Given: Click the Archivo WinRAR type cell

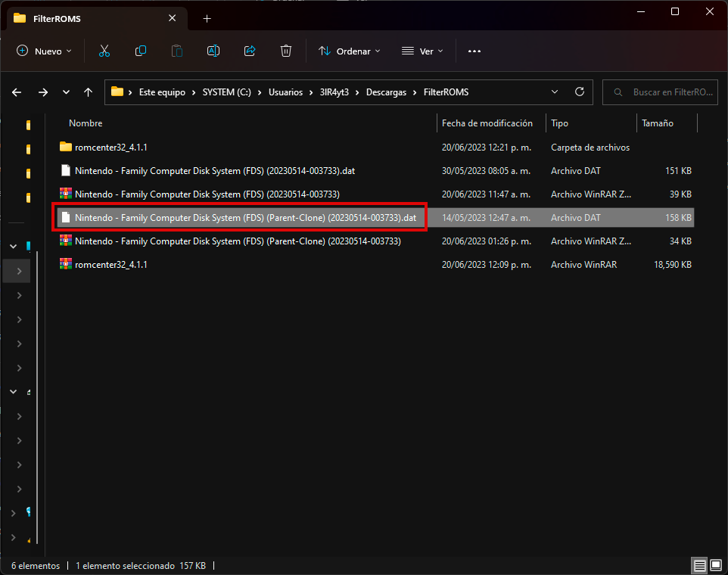Looking at the screenshot, I should coord(583,265).
